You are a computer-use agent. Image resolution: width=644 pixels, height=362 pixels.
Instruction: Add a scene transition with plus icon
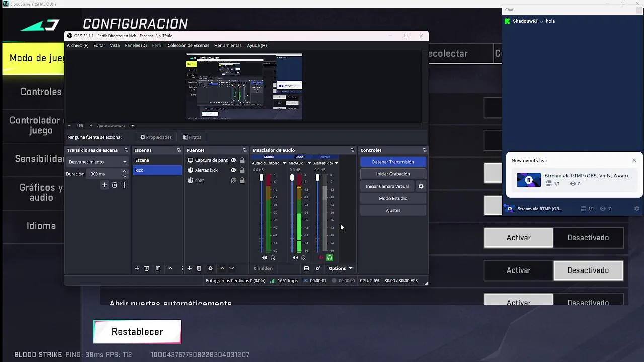pyautogui.click(x=104, y=185)
